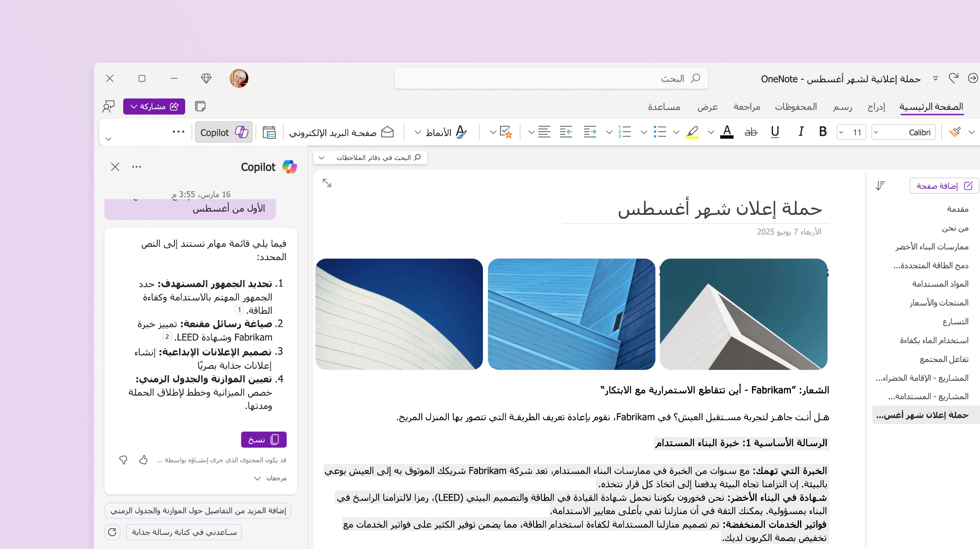Select the تفاعل المجتمع page
The width and height of the screenshot is (980, 549).
(x=944, y=359)
